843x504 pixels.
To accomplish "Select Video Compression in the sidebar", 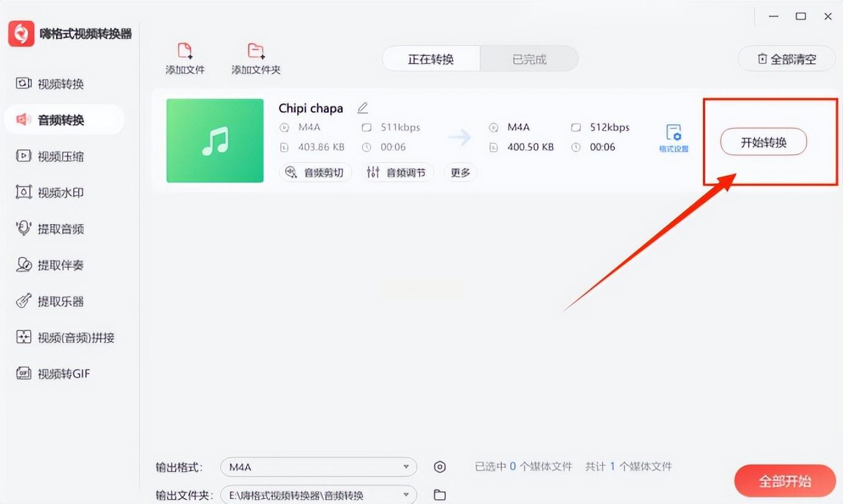I will pos(50,156).
